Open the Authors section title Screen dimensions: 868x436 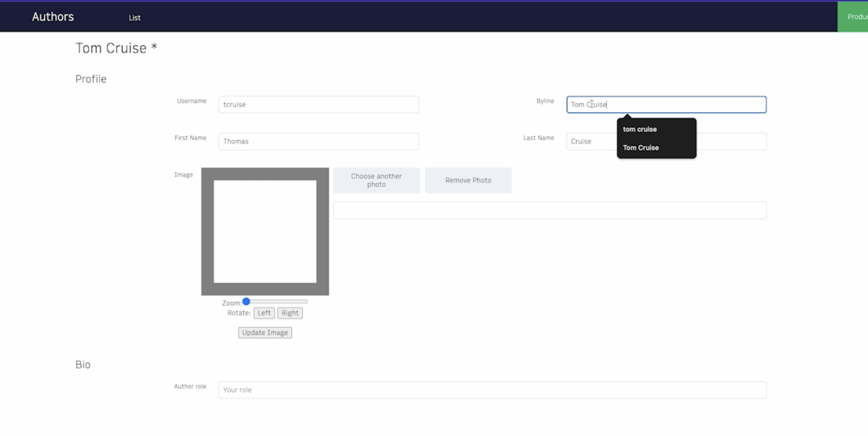(53, 17)
